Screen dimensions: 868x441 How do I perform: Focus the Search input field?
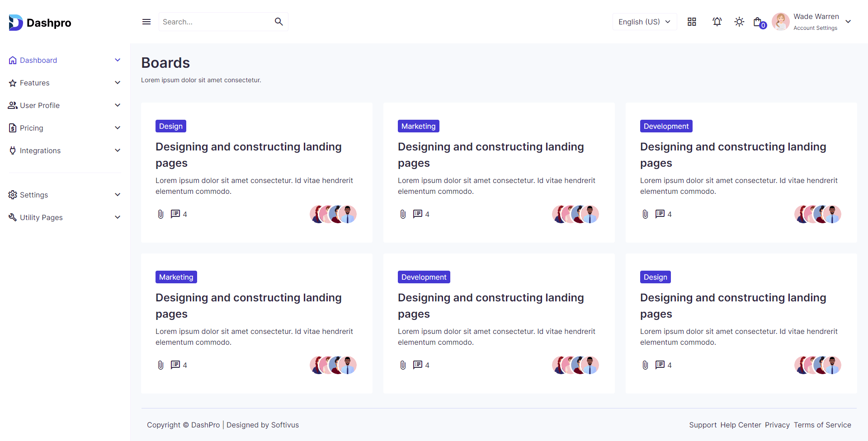(215, 22)
